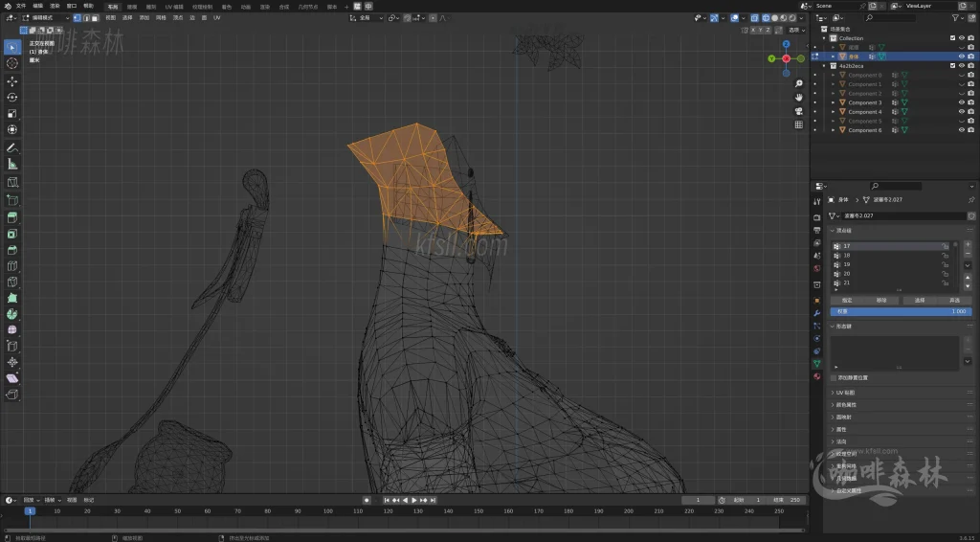Screen dimensions: 980x542
Task: Expand the Component 3 tree item
Action: 834,102
